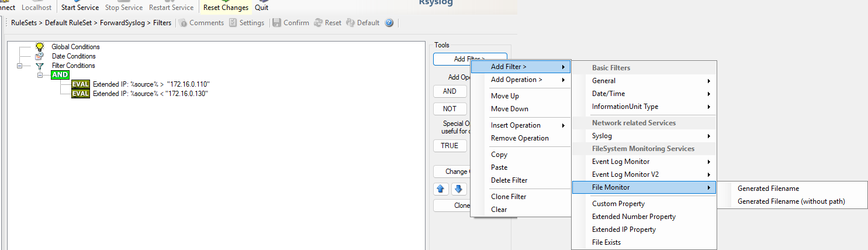The image size is (868, 250).
Task: Click Restart Service in the toolbar
Action: [x=171, y=8]
